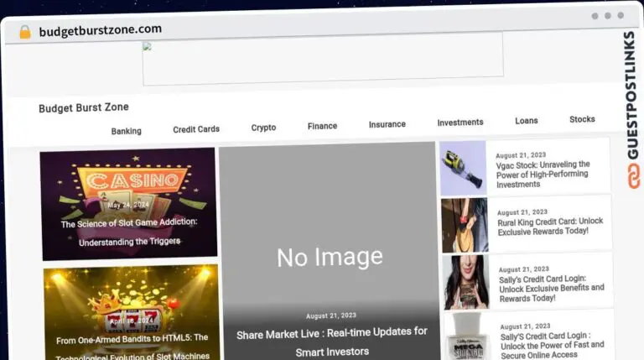Read Share Market Live article
The height and width of the screenshot is (360, 644).
[x=331, y=342]
